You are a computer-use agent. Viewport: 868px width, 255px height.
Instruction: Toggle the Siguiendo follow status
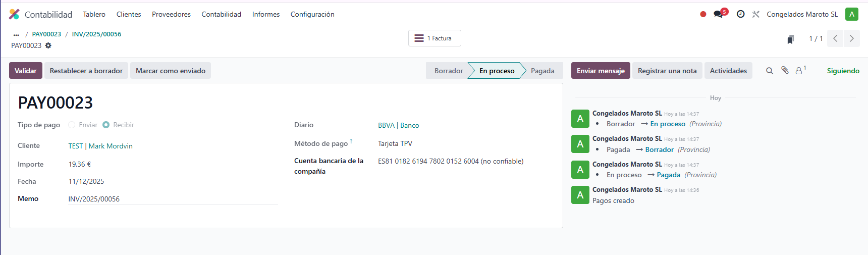click(843, 71)
